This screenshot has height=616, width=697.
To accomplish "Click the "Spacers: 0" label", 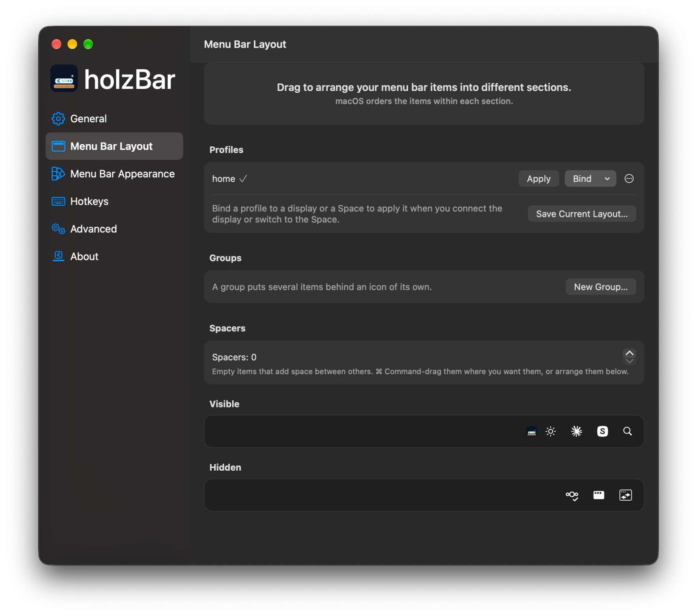I will point(234,357).
